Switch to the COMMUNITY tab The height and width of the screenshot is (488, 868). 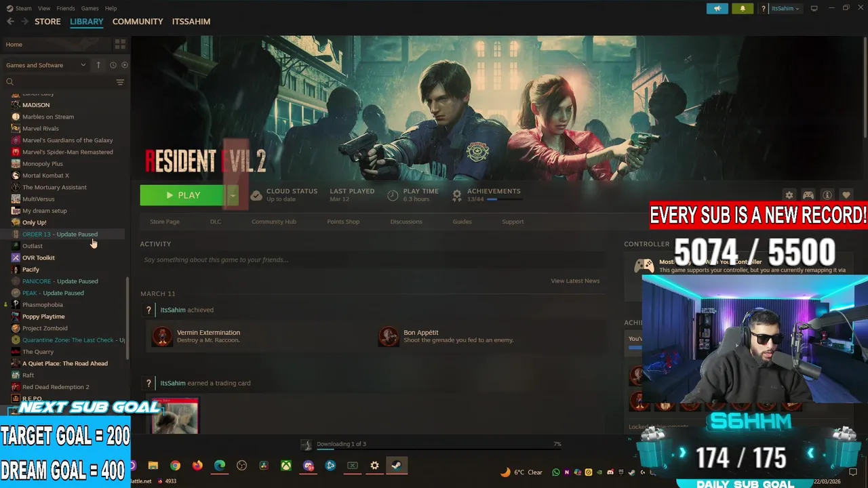(138, 22)
